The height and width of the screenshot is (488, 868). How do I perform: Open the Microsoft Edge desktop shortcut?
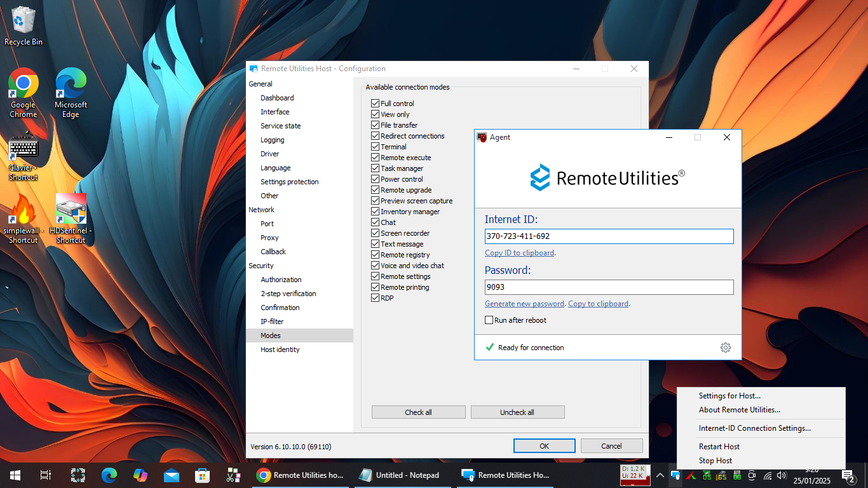[71, 93]
